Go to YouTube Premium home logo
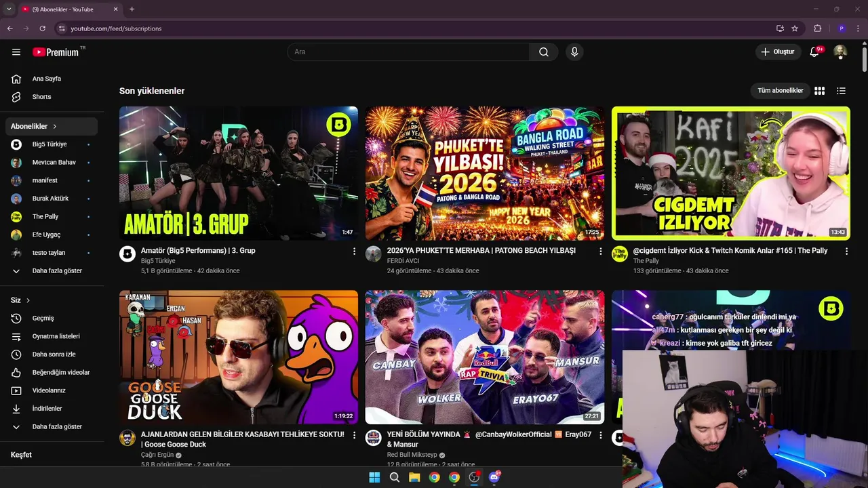Viewport: 868px width, 488px height. 56,52
